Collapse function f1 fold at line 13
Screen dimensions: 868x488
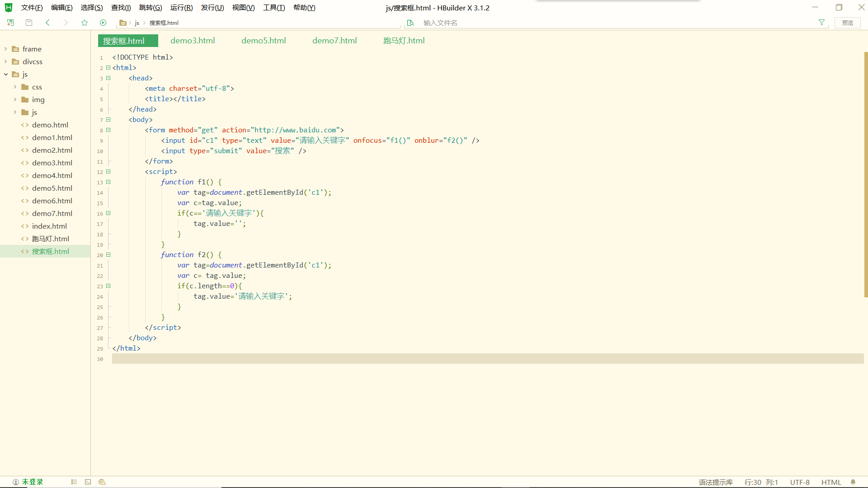click(x=108, y=182)
